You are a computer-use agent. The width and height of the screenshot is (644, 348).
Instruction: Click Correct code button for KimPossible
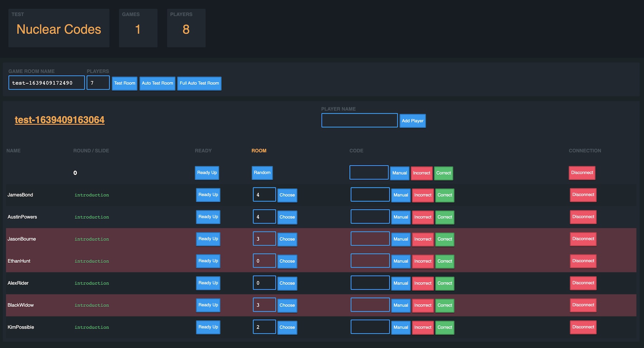coord(445,327)
